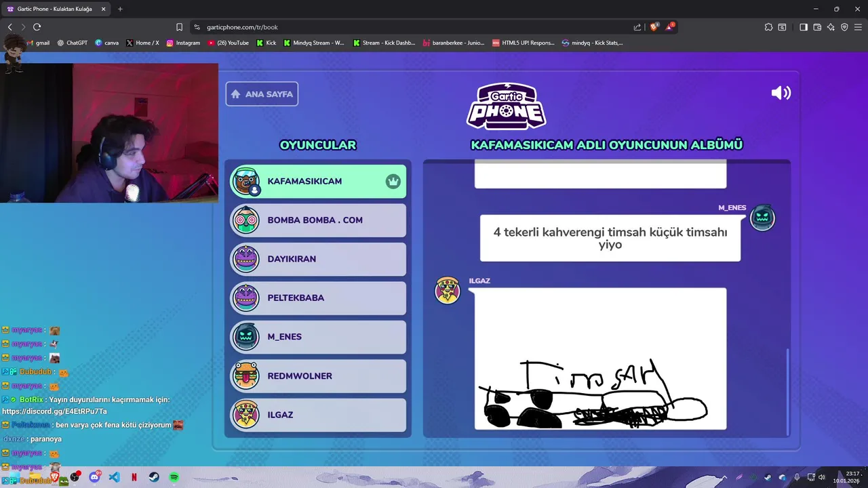Open the Brave Rewards triangle icon
868x488 pixels.
click(670, 27)
